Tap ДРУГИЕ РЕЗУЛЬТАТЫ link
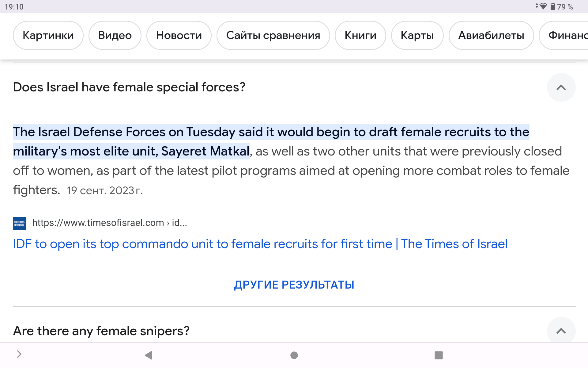Viewport: 588px width, 368px height. coord(294,285)
